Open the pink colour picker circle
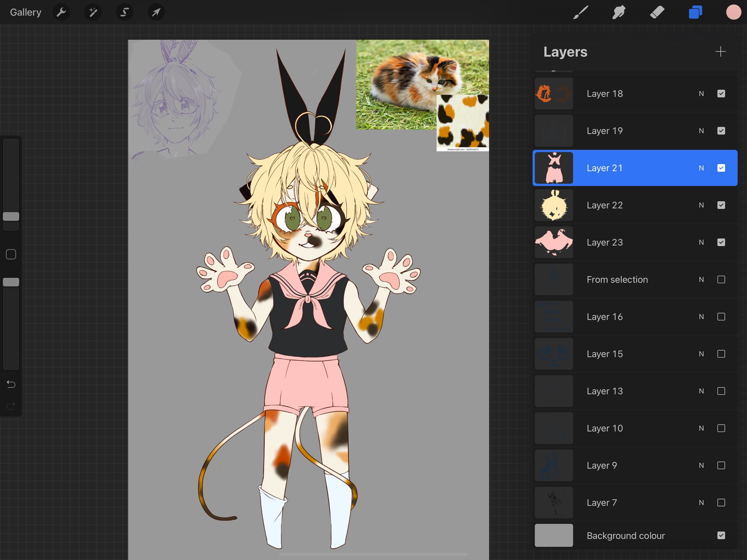 point(733,12)
